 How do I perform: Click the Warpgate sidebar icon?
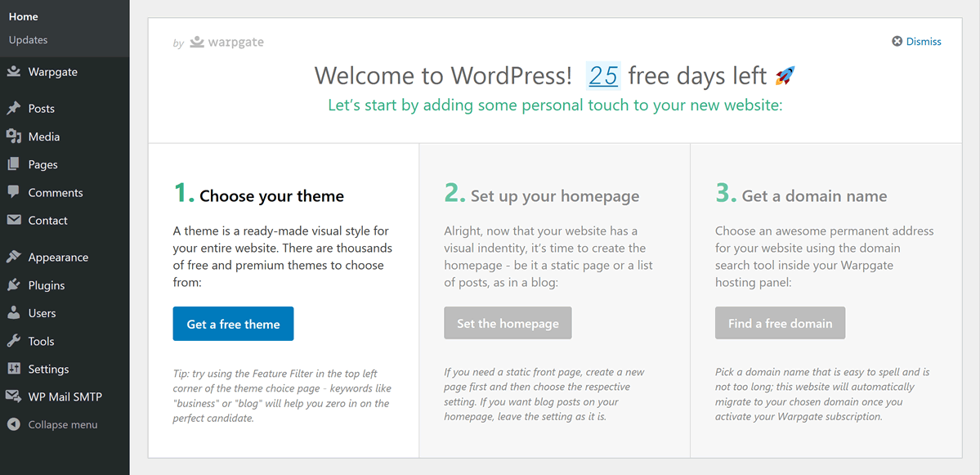(13, 72)
